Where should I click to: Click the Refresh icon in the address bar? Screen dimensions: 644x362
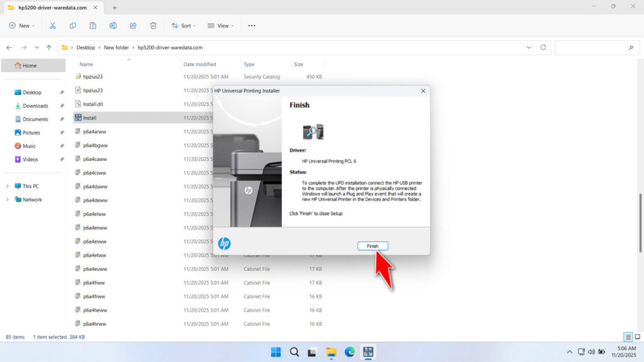click(x=542, y=47)
